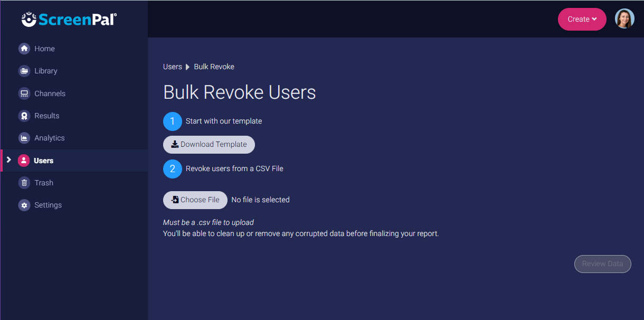Click the Review Data button
Viewport: 644px width, 320px height.
click(x=602, y=263)
